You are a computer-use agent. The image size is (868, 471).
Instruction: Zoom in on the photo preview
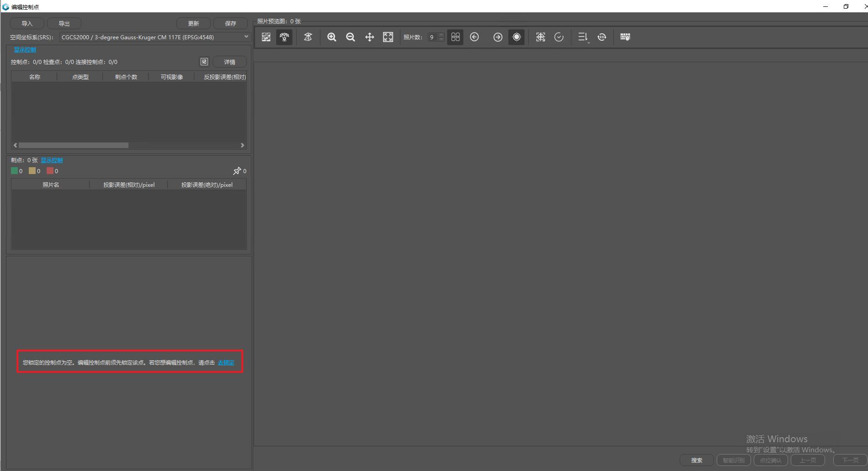click(x=332, y=37)
